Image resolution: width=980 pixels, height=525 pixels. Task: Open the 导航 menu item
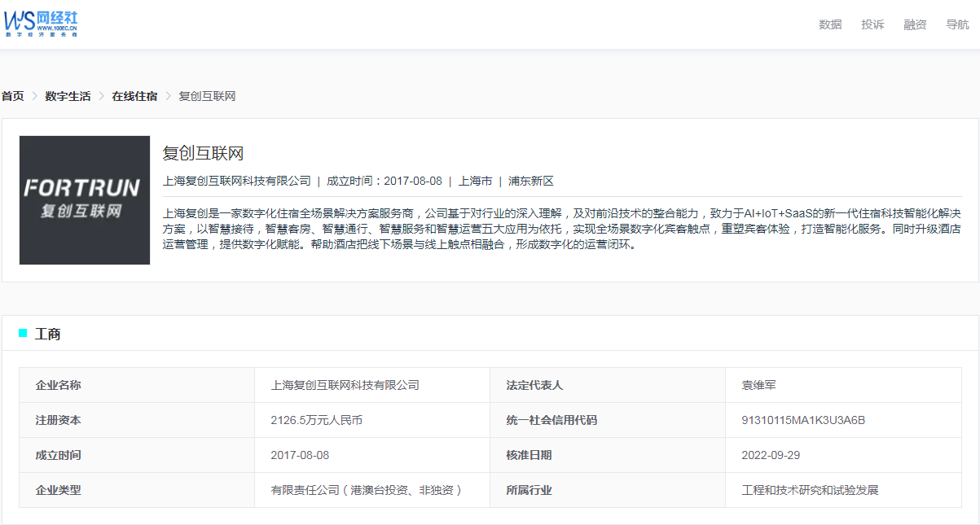[x=957, y=24]
